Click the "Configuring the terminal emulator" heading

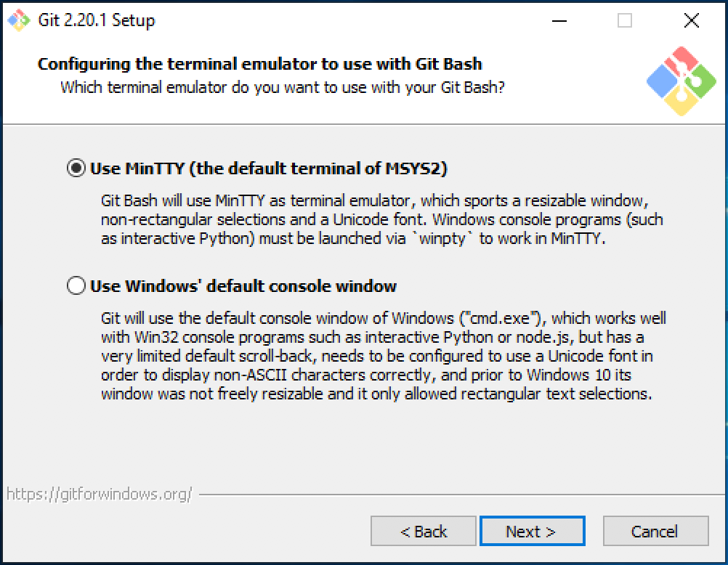point(259,64)
